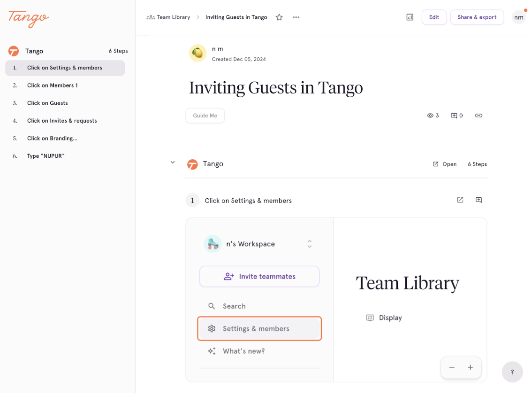Click the step number 1 badge
Screen dimensions: 532x403
[192, 201]
